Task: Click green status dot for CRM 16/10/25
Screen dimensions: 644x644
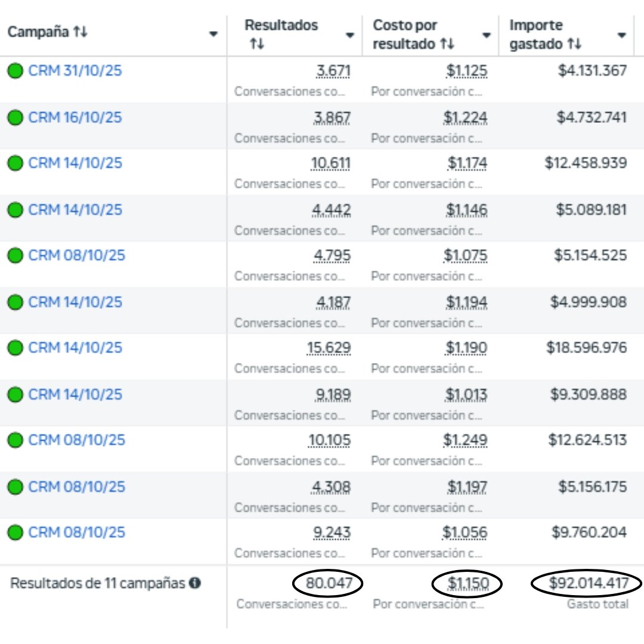Action: tap(15, 117)
